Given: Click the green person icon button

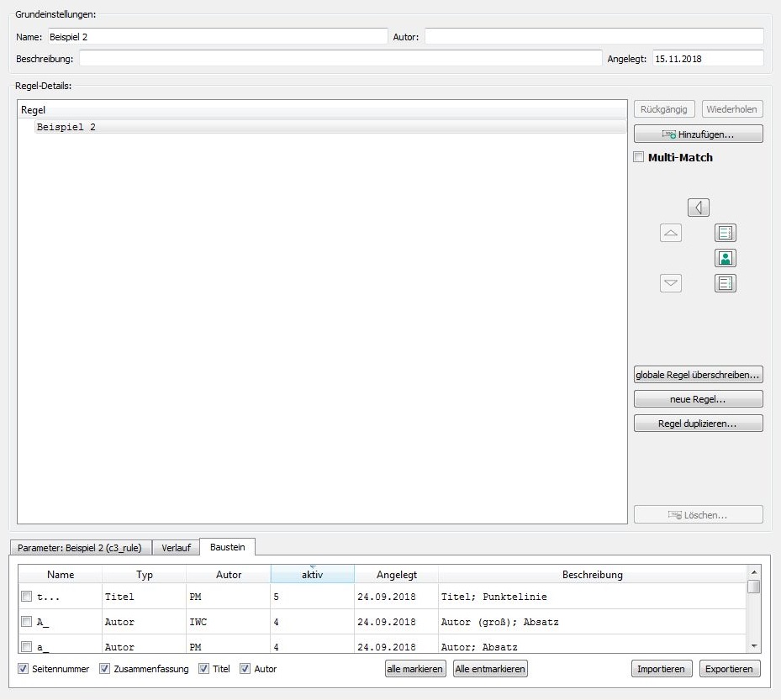Looking at the screenshot, I should pyautogui.click(x=726, y=258).
